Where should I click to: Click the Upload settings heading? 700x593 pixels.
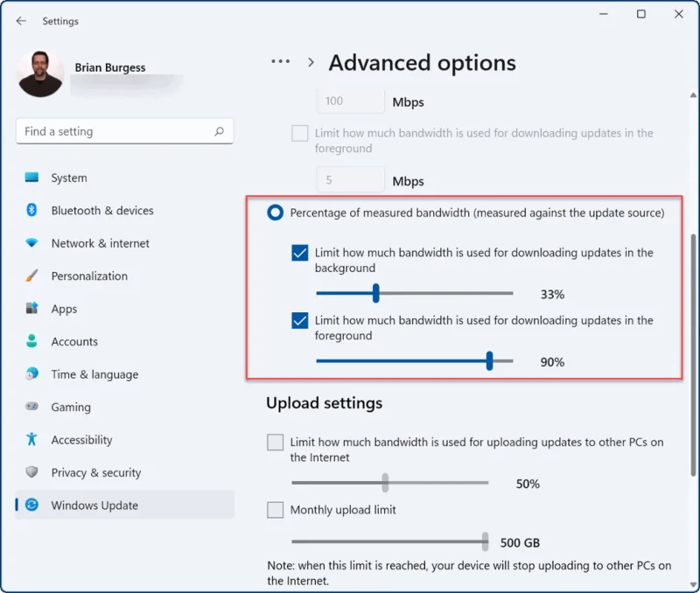(325, 403)
